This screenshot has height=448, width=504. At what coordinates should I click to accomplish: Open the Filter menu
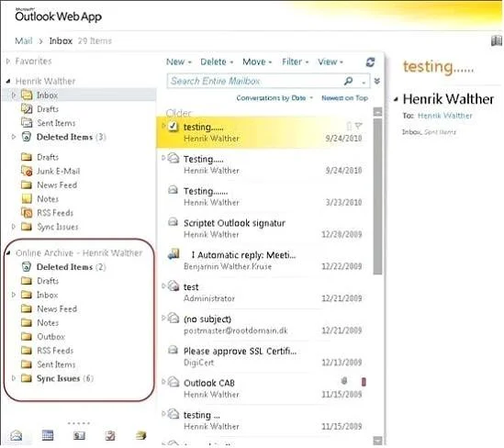pos(295,62)
